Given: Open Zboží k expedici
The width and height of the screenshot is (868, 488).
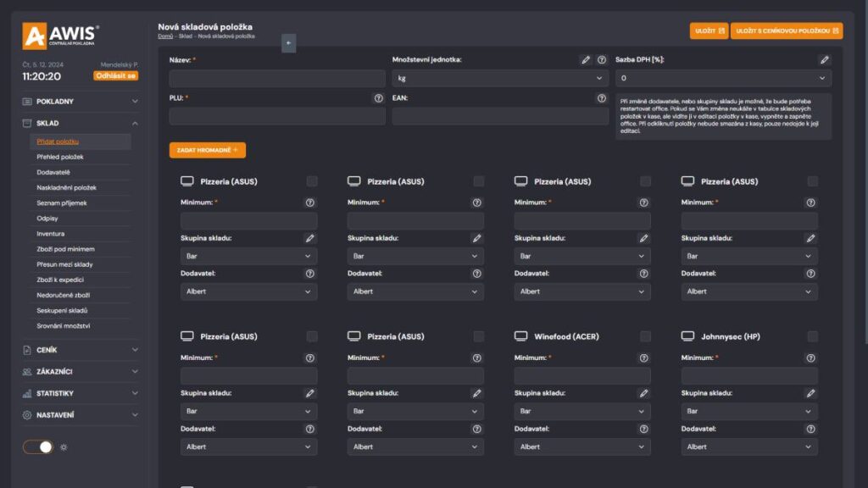Looking at the screenshot, I should tap(60, 280).
